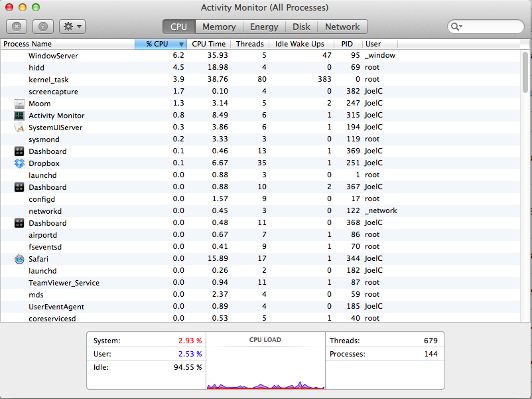Select launchd with PID 182
The image size is (532, 399).
42,271
